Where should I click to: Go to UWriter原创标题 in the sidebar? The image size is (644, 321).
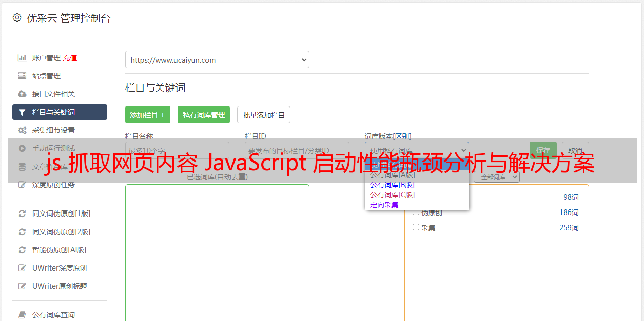[x=60, y=286]
